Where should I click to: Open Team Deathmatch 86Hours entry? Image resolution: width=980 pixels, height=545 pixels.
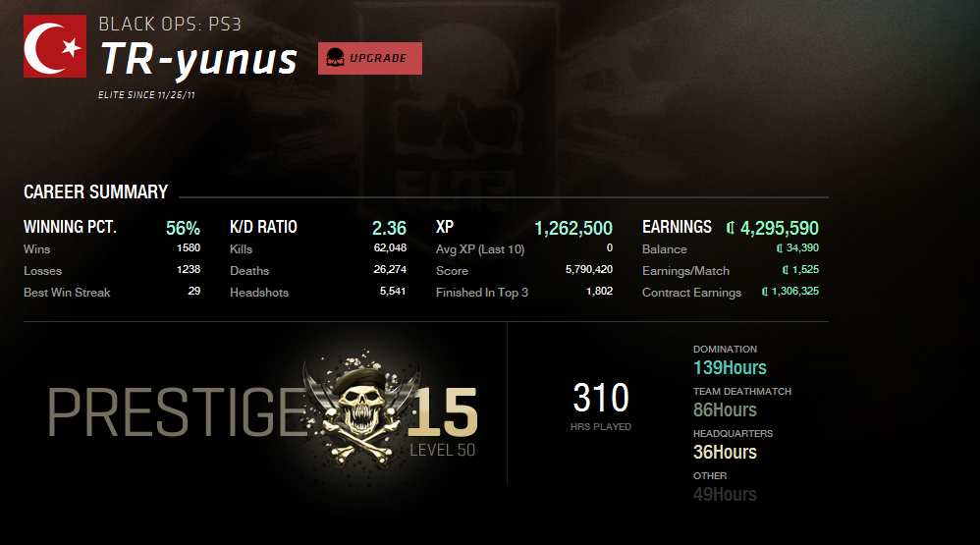[742, 404]
